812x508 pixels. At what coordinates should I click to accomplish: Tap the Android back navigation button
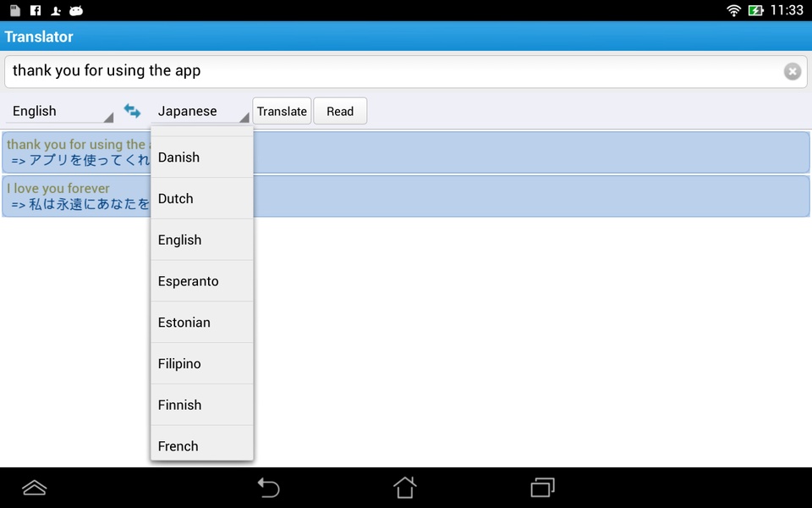[269, 488]
